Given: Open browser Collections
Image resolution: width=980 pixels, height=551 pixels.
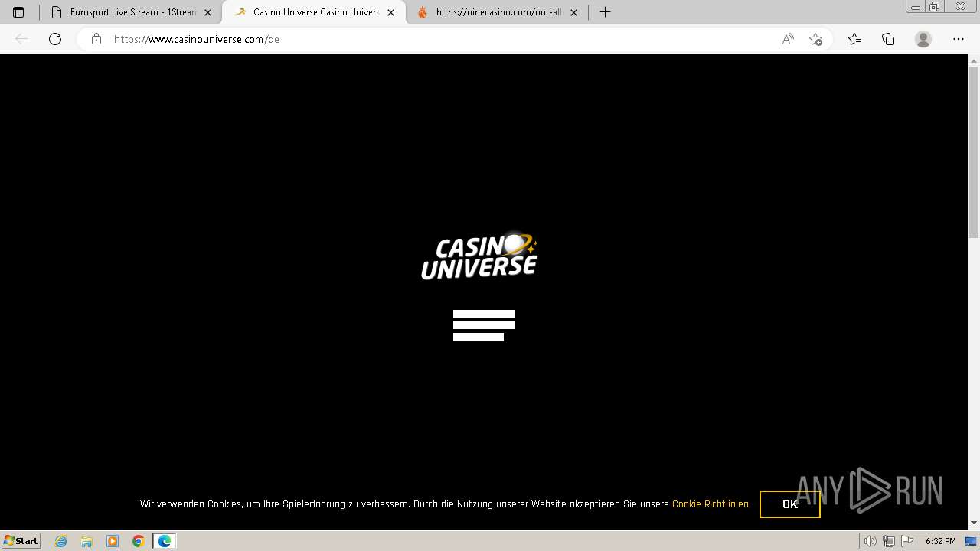Looking at the screenshot, I should [888, 39].
